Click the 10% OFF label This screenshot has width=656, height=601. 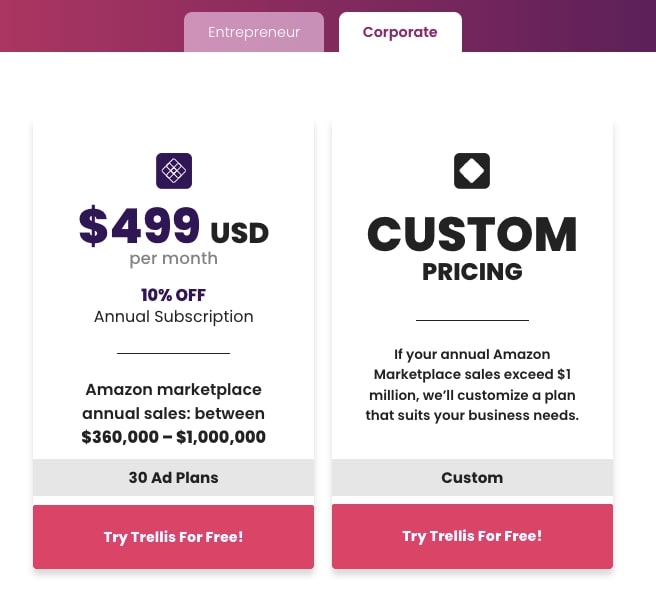click(173, 295)
